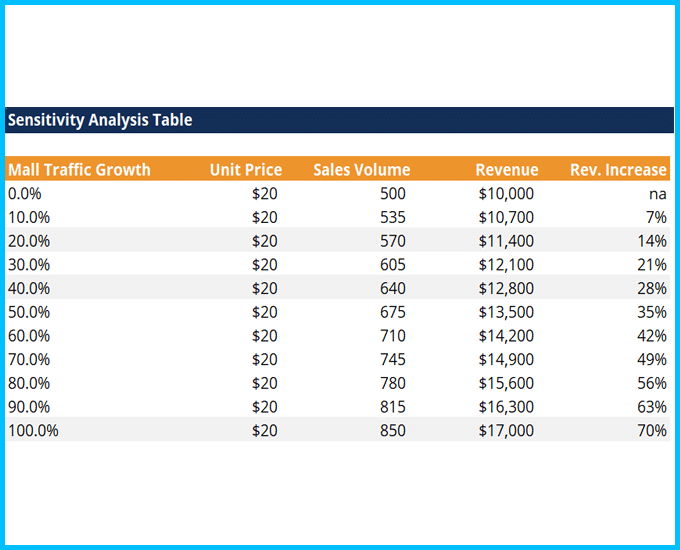Click the 30.0% traffic growth cell
Viewport: 680px width, 550px height.
coord(29,264)
